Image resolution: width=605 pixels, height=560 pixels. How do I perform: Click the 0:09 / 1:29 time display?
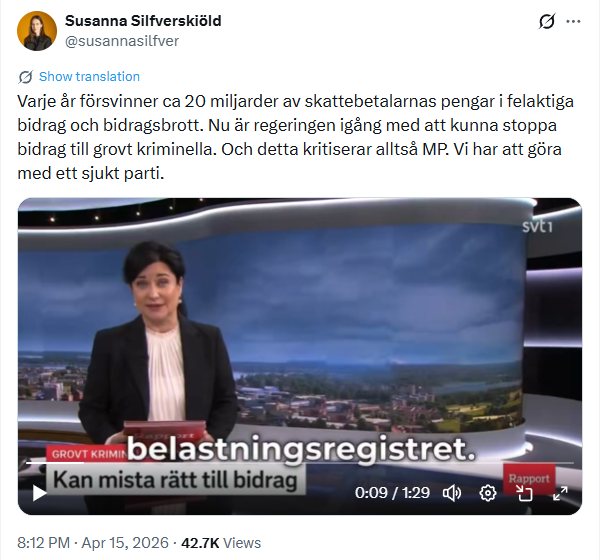point(392,493)
